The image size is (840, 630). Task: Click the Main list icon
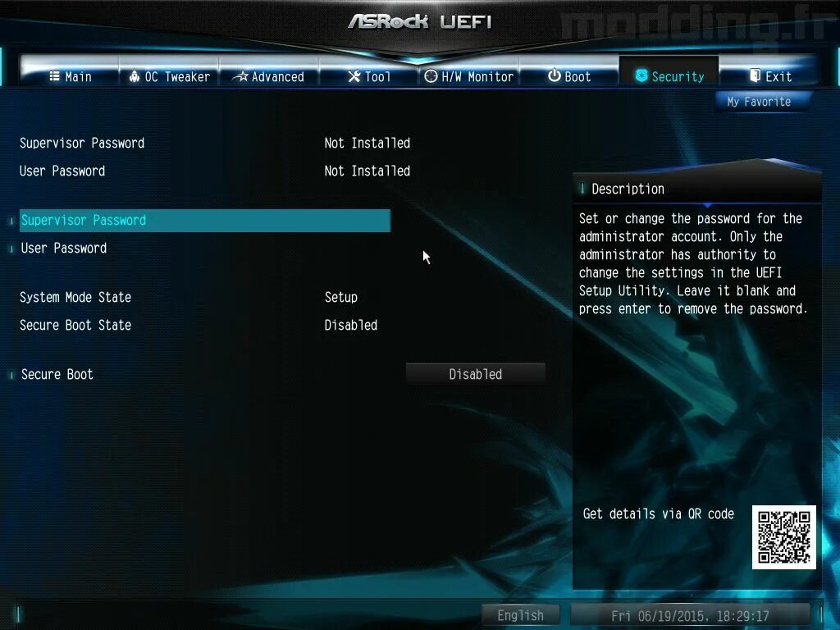[55, 76]
